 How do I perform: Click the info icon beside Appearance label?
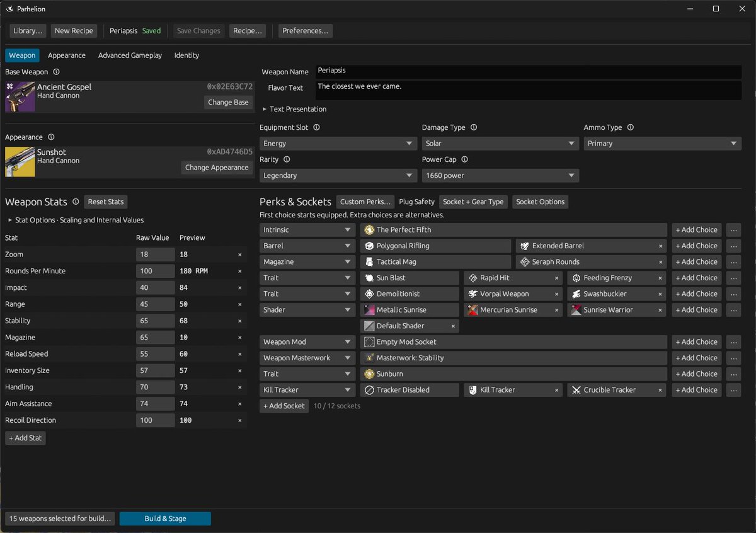pos(51,137)
